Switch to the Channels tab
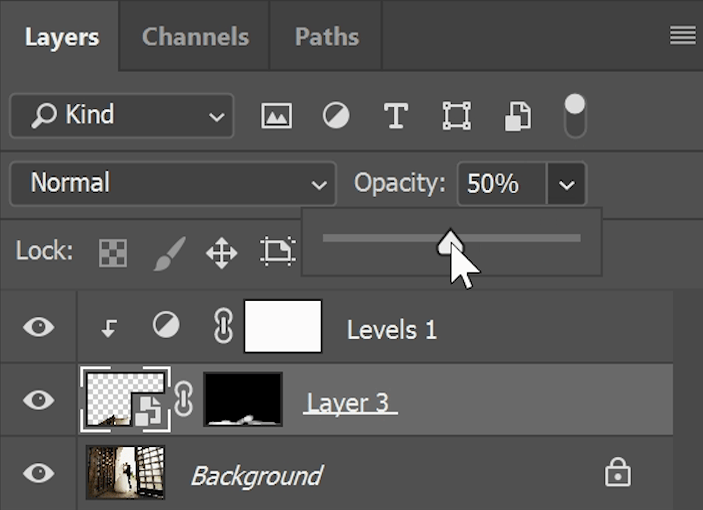 tap(195, 37)
